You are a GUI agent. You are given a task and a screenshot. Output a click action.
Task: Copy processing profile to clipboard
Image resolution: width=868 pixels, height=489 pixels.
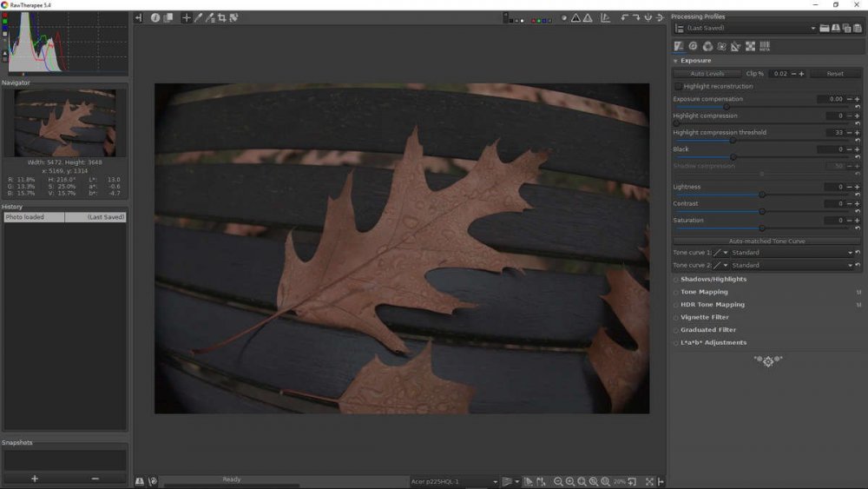click(x=845, y=29)
